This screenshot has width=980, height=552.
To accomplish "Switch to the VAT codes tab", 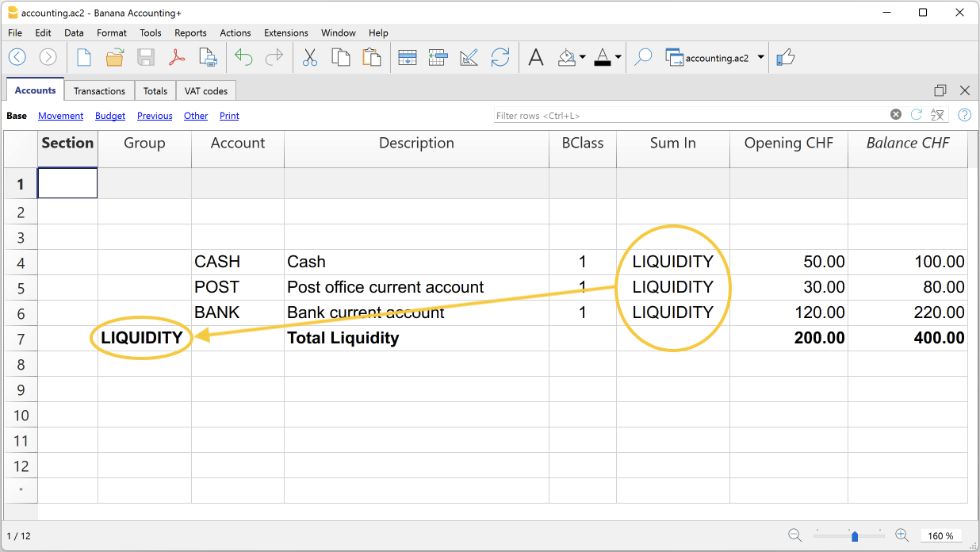I will (x=206, y=90).
